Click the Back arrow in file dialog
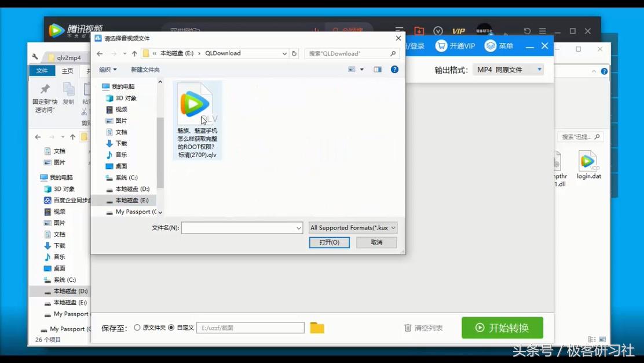 click(100, 53)
